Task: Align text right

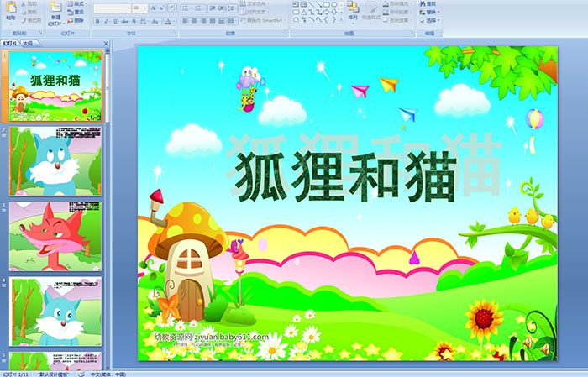Action: click(x=203, y=21)
